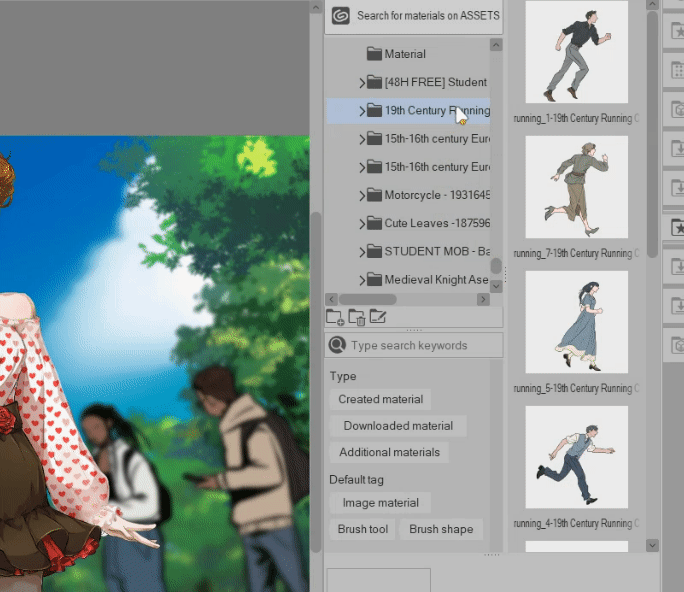Click the magnifier icon in the keyword search box
Viewport: 684px width, 592px height.
[337, 345]
